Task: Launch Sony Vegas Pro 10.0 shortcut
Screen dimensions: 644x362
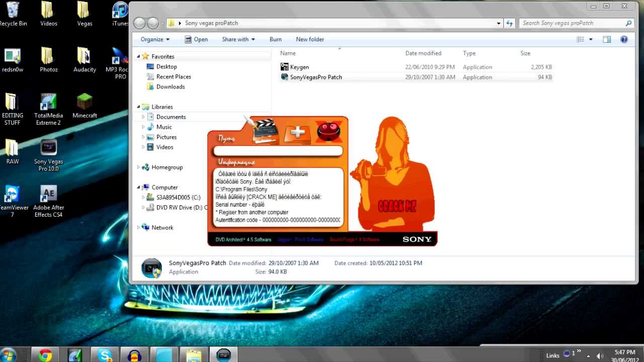Action: click(48, 155)
